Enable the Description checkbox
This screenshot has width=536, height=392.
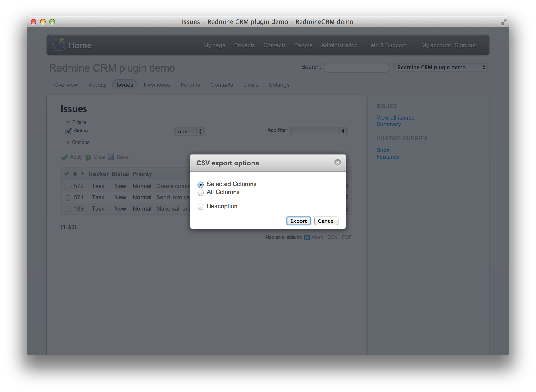[200, 207]
